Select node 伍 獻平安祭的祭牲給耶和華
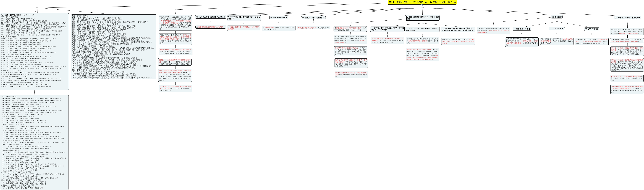The width and height of the screenshot is (644, 190). [422, 18]
